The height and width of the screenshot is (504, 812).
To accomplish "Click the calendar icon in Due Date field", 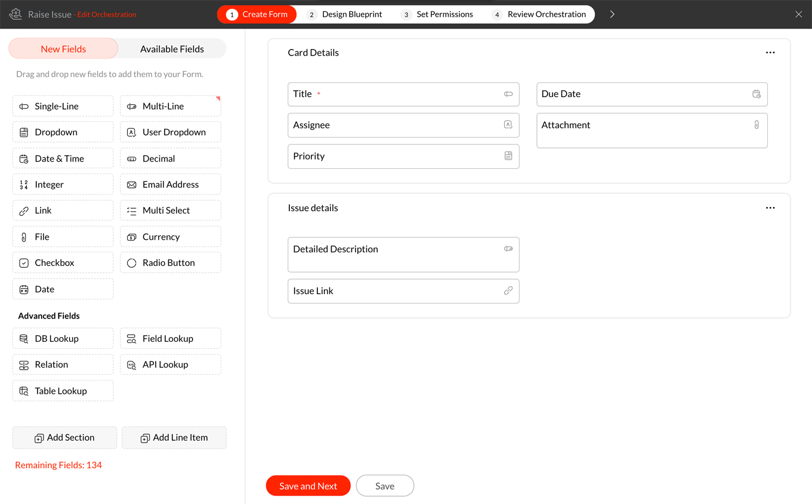I will [757, 94].
